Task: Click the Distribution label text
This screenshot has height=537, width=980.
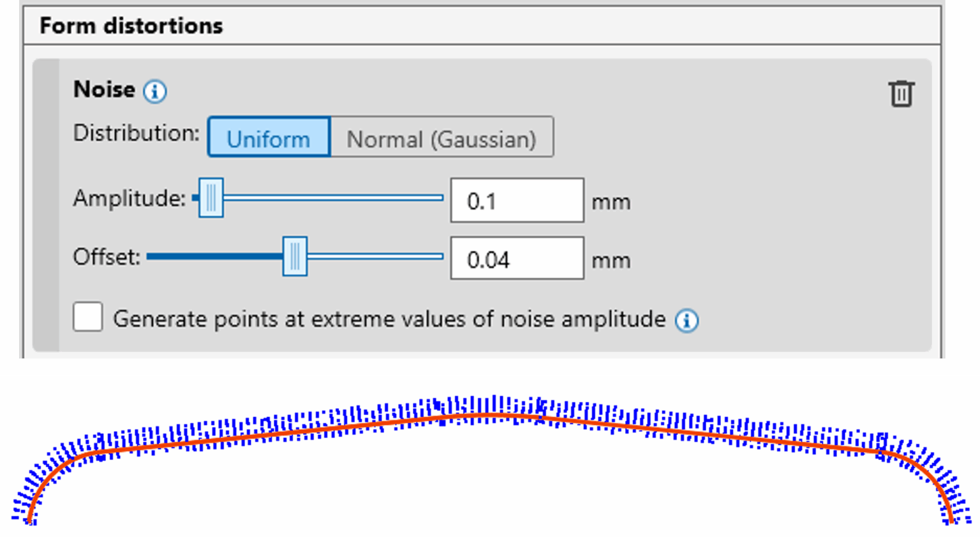Action: tap(136, 133)
